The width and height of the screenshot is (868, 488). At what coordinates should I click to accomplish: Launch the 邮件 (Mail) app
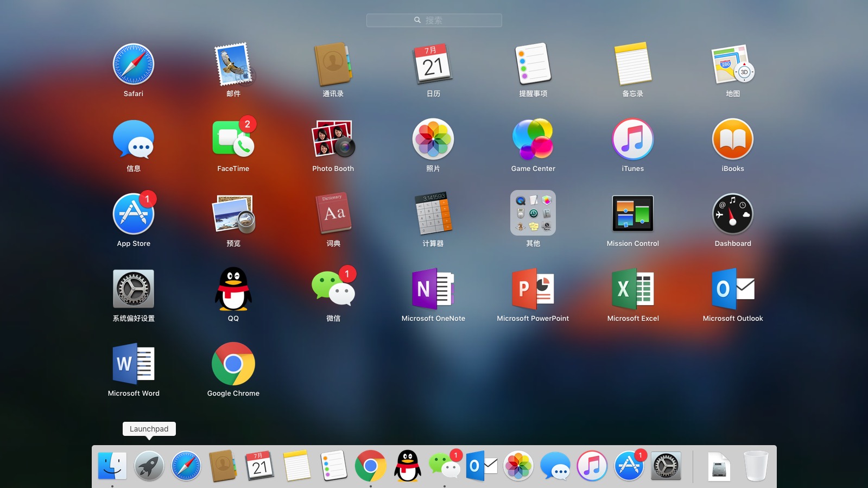[233, 64]
